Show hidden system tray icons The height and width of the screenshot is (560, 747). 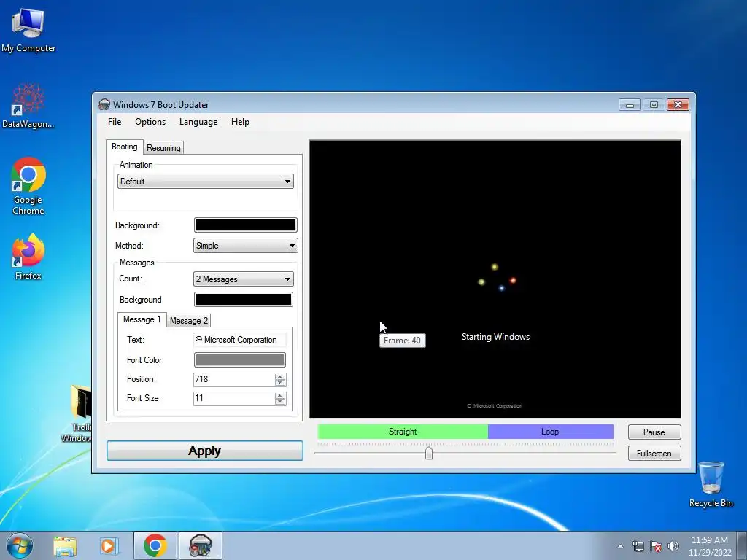tap(620, 546)
